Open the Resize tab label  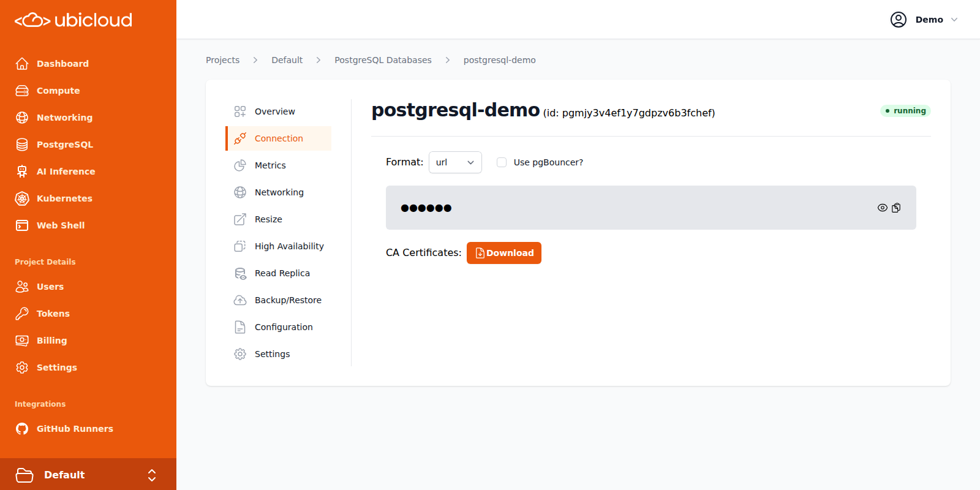(268, 219)
